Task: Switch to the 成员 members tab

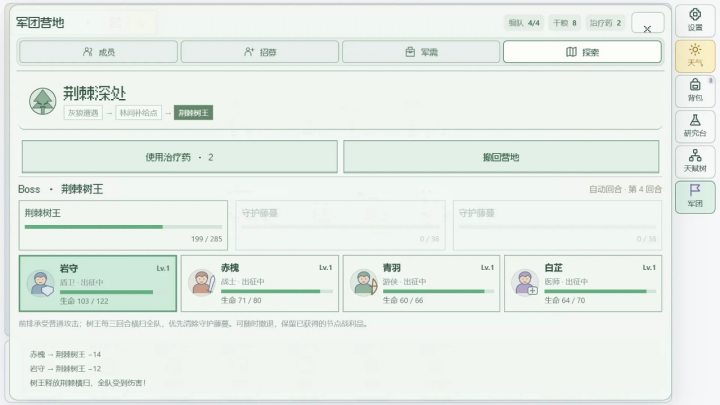Action: coord(98,52)
